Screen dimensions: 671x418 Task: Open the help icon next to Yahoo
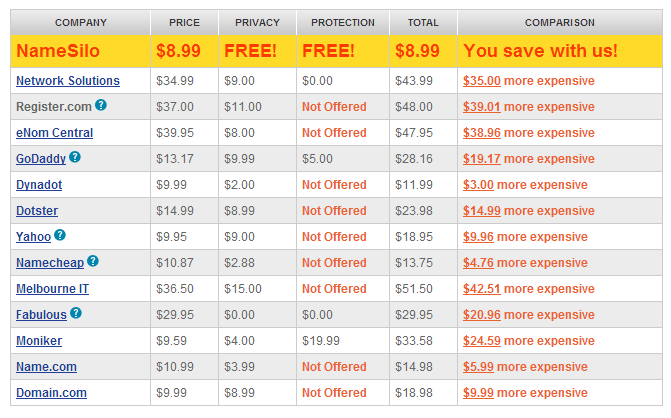click(x=60, y=235)
